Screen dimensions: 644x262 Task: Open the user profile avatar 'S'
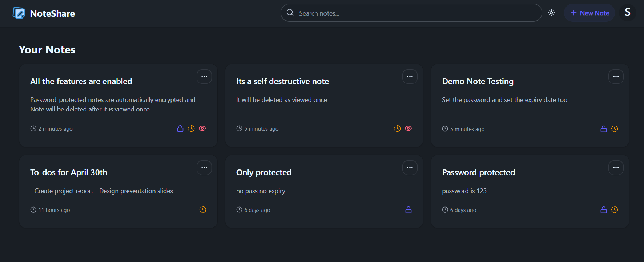pyautogui.click(x=628, y=13)
